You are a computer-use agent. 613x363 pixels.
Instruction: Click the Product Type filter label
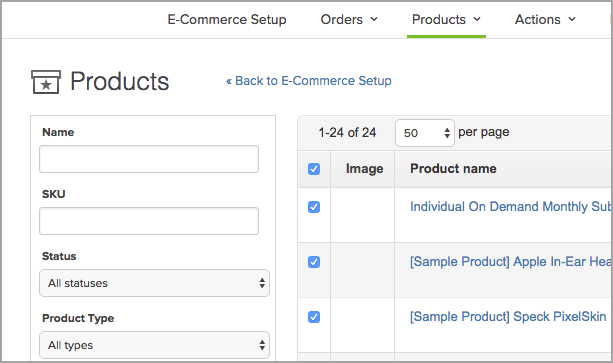coord(78,318)
